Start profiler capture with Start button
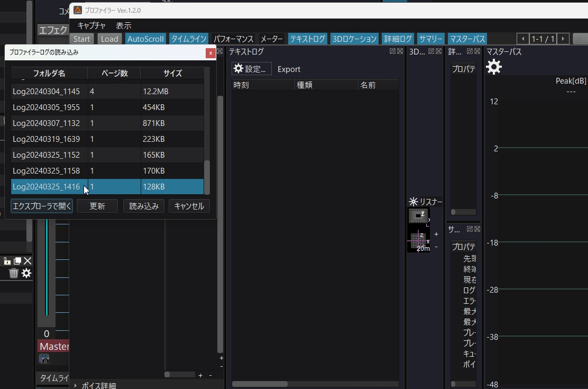Viewport: 588px width, 389px height. [81, 39]
